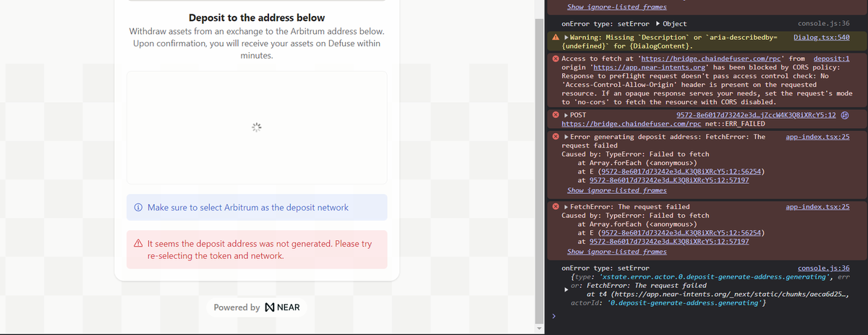Expand the Object after onError type: setError
Viewport: 868px width, 335px height.
(x=657, y=25)
